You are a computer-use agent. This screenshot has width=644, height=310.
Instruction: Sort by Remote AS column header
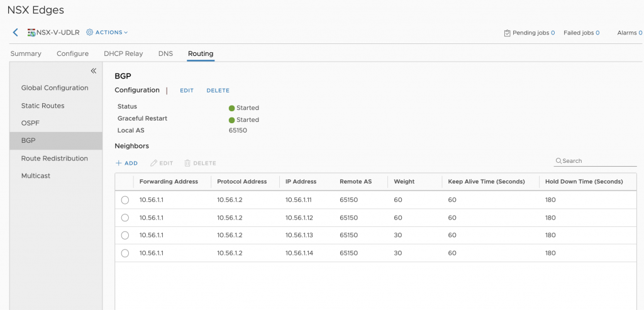[x=355, y=182]
